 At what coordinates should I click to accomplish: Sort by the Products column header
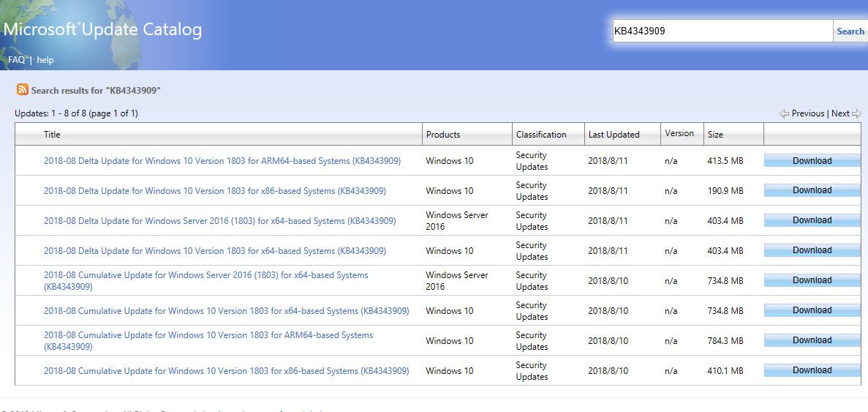coord(443,135)
